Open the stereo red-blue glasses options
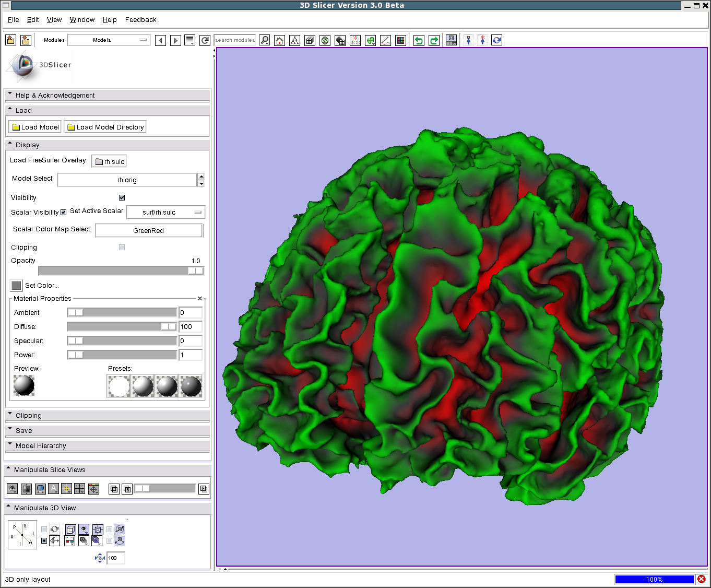 pyautogui.click(x=69, y=541)
